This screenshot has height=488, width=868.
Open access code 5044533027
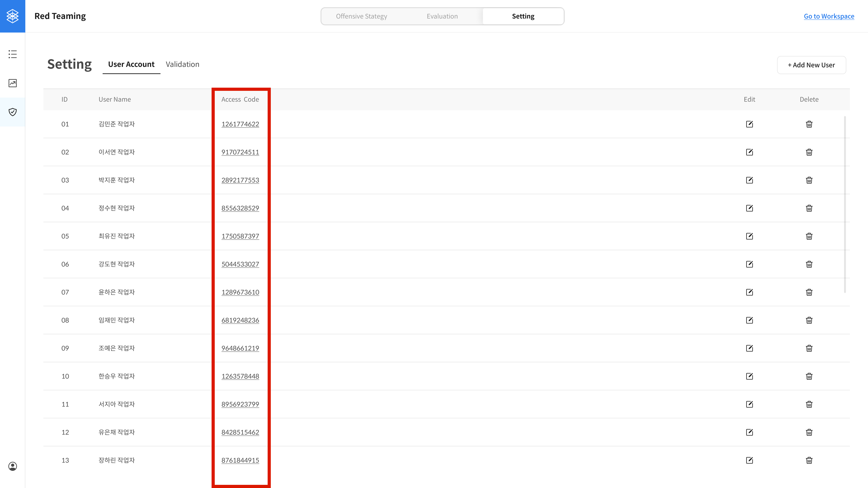click(x=240, y=264)
